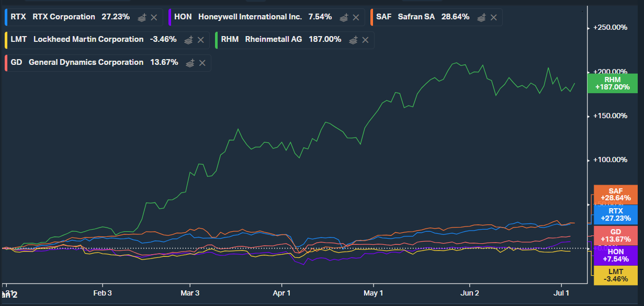Click the purple HON +7.54% axis label
Image resolution: width=644 pixels, height=306 pixels.
tap(615, 255)
